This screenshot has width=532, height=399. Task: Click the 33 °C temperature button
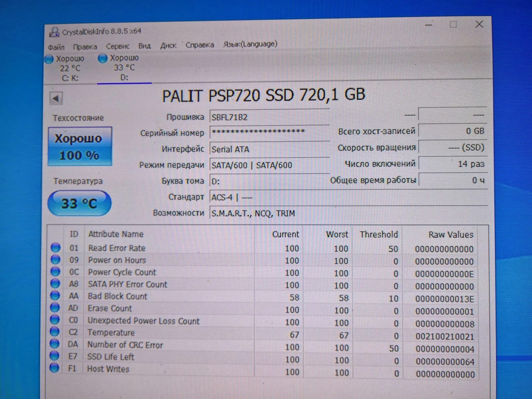[x=79, y=203]
